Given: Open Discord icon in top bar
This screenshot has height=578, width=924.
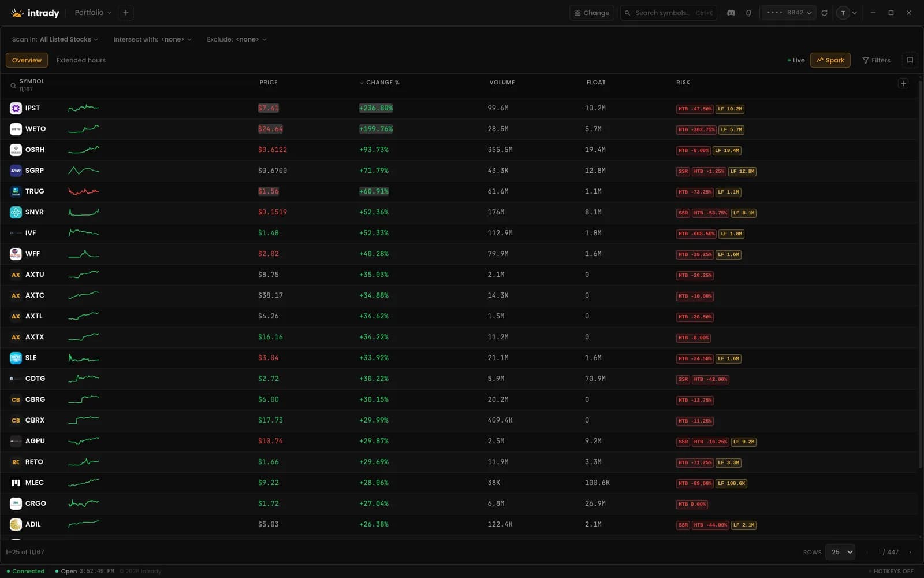Looking at the screenshot, I should (731, 13).
